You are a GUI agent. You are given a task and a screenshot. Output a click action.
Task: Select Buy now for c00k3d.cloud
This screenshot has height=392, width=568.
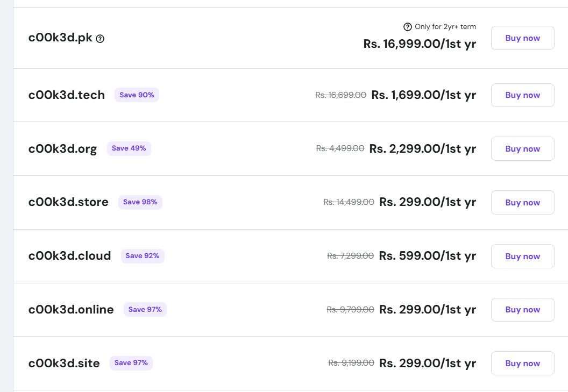point(522,256)
